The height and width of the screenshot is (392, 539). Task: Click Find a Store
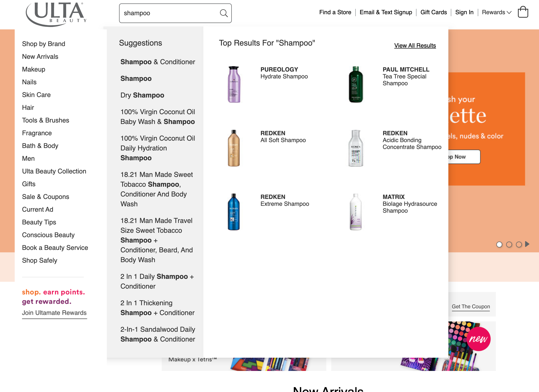tap(335, 12)
